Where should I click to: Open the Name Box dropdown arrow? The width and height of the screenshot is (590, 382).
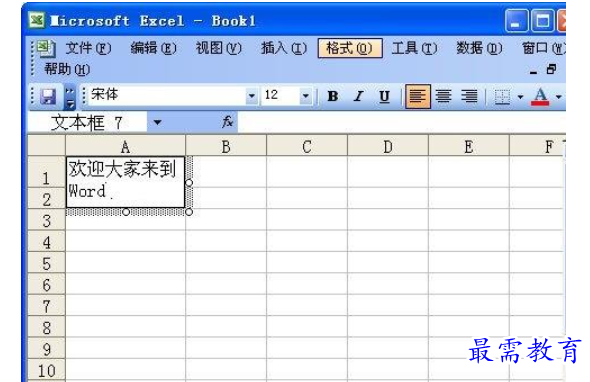157,122
